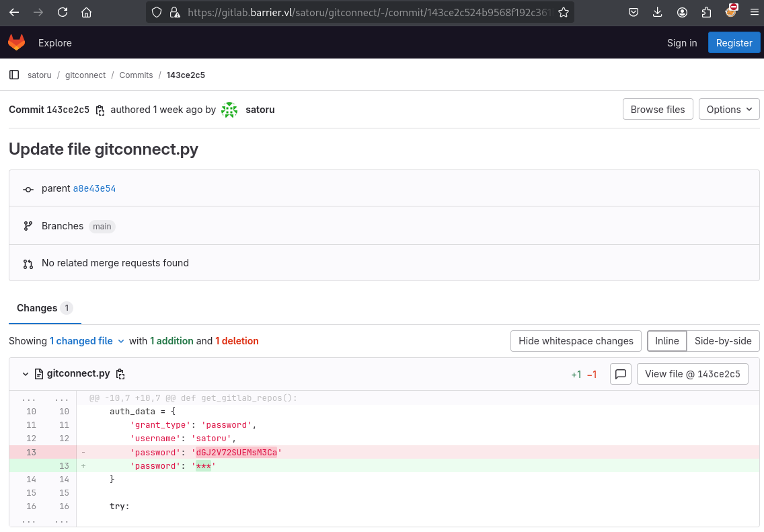
Task: Open the Changes tab
Action: (x=45, y=308)
